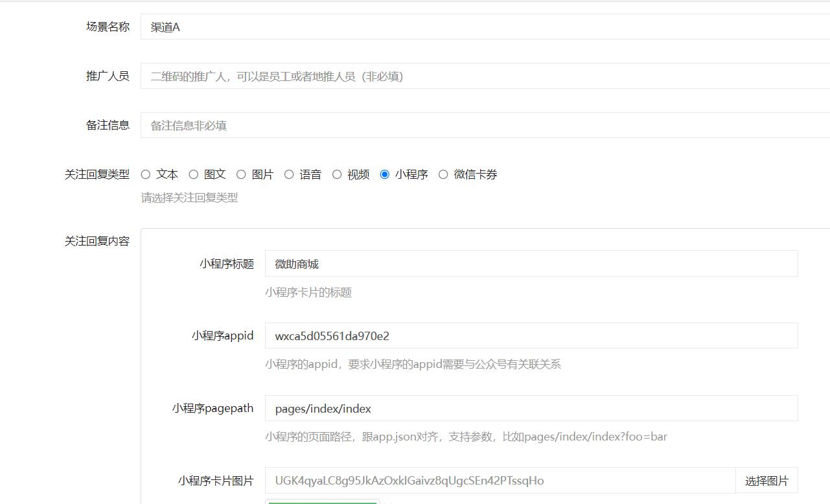Click the appid association hint text
830x504 pixels.
(x=413, y=364)
